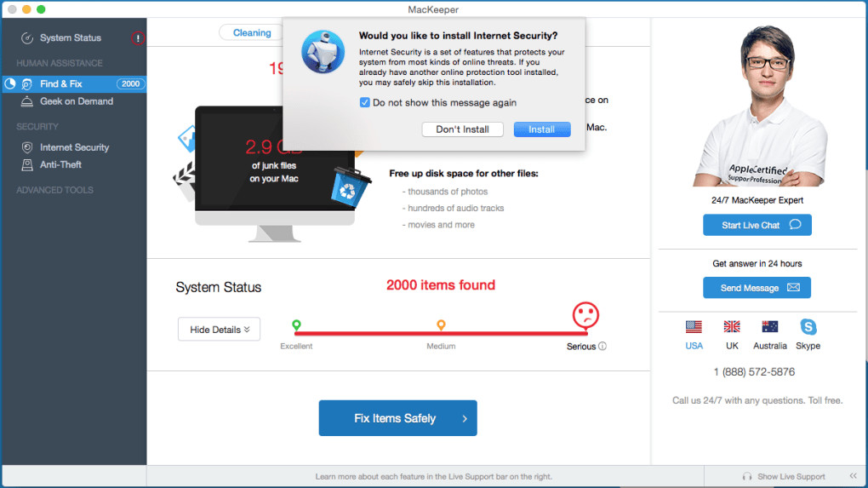Click the MacKeeper expert photo
The height and width of the screenshot is (488, 868).
[761, 106]
